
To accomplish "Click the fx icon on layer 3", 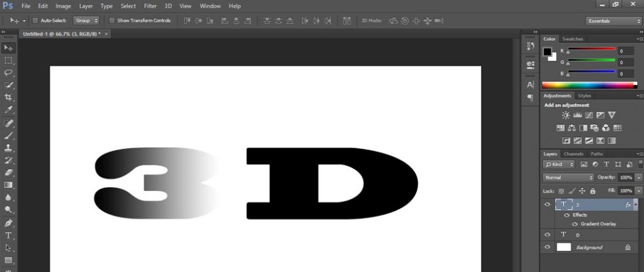I will pos(628,205).
